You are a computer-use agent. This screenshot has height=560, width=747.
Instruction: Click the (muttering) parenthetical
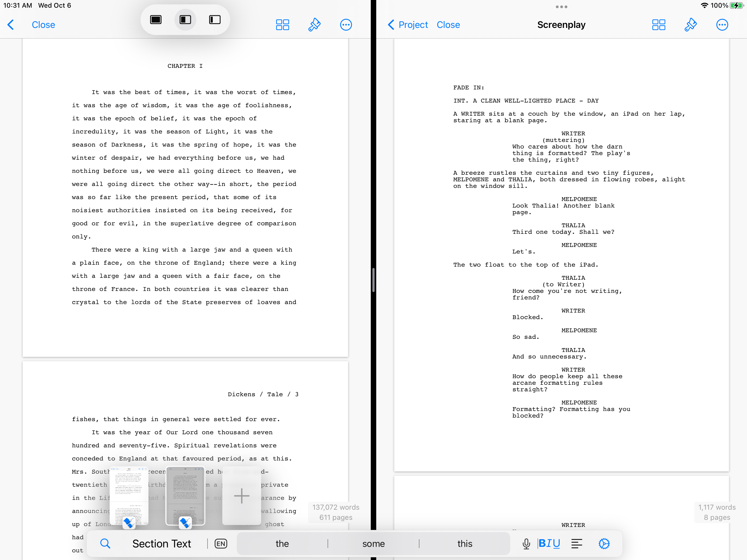[x=563, y=140]
